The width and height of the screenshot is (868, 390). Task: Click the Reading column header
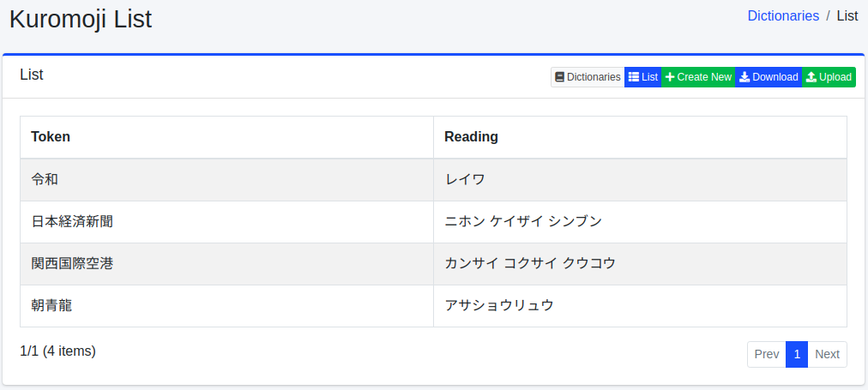[471, 136]
